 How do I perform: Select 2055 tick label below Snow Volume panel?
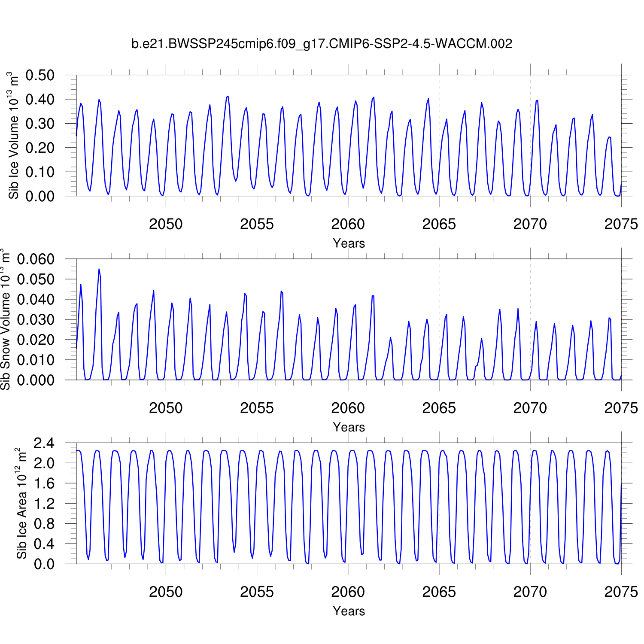257,408
